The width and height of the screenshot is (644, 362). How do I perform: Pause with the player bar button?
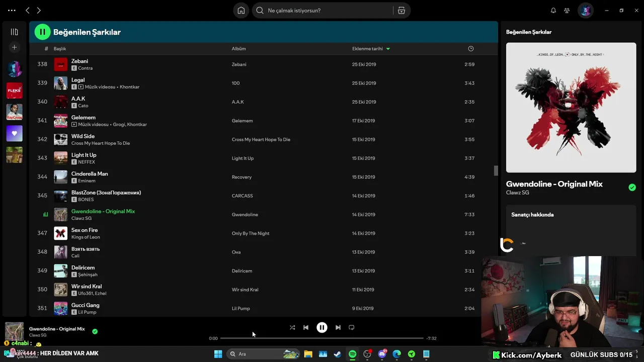click(322, 327)
